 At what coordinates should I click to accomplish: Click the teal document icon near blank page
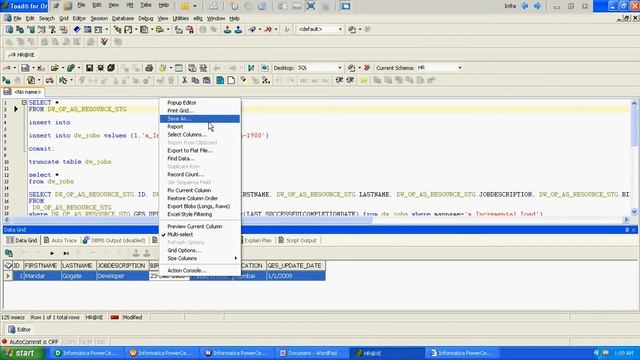click(x=220, y=80)
